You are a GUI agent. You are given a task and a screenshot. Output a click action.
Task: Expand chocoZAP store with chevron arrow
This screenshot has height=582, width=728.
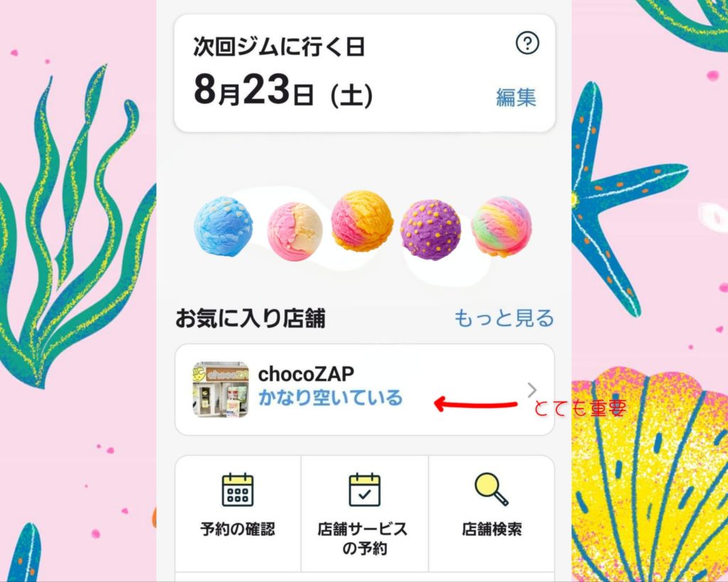[x=532, y=390]
